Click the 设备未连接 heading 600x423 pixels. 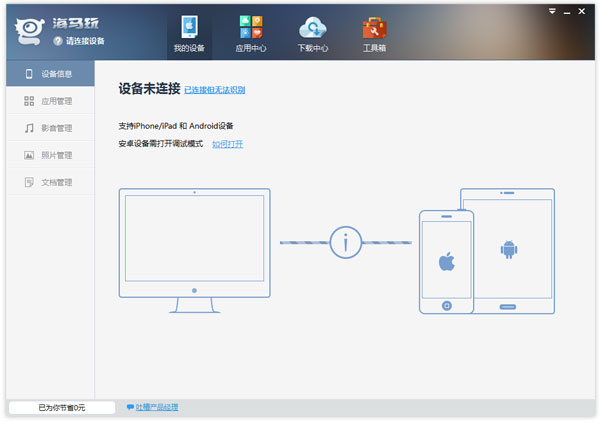pos(149,89)
